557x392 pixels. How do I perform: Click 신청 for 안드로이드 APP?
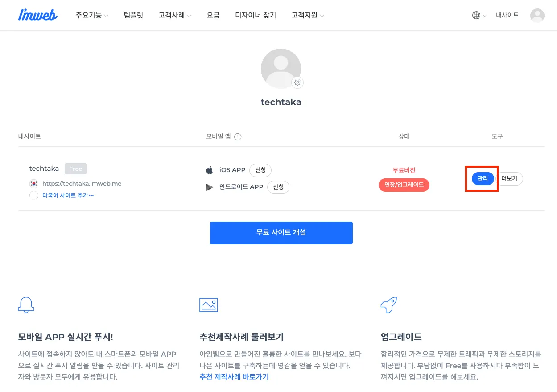[278, 187]
